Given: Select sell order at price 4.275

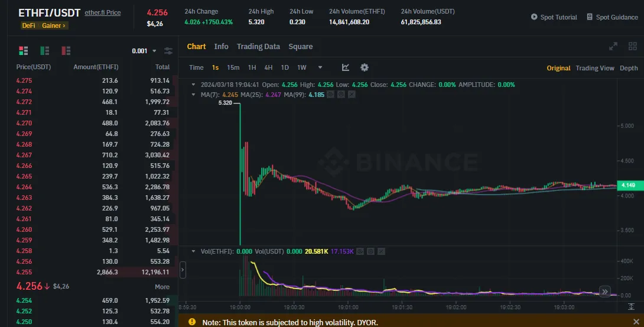Looking at the screenshot, I should tap(93, 80).
